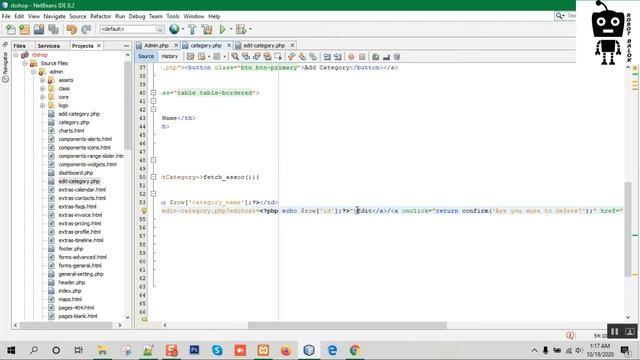Select general-setting.php in project tree
Image resolution: width=640 pixels, height=360 pixels.
tap(81, 274)
